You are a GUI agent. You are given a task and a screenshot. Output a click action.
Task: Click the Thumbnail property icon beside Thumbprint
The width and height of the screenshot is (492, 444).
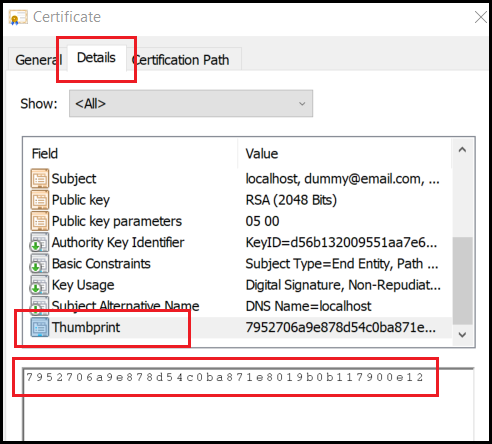pyautogui.click(x=40, y=327)
